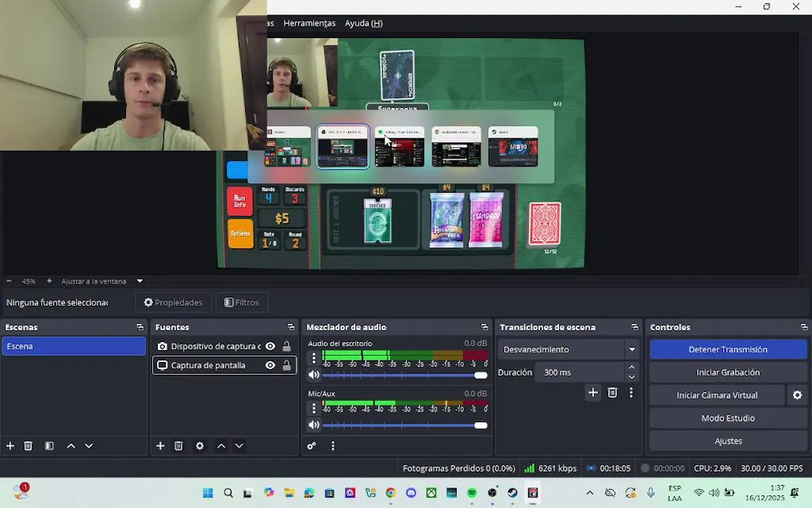Remove the selected source in Fuentes
The height and width of the screenshot is (508, 812).
178,446
